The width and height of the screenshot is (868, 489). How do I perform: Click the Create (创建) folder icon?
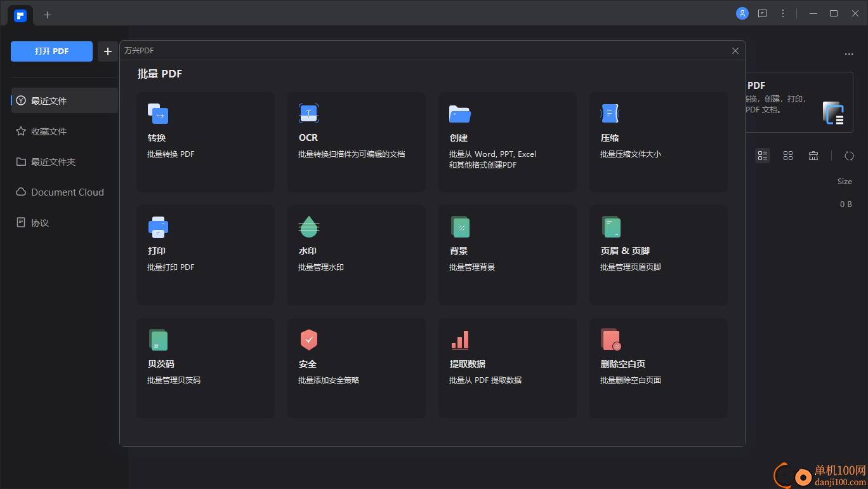(x=460, y=114)
